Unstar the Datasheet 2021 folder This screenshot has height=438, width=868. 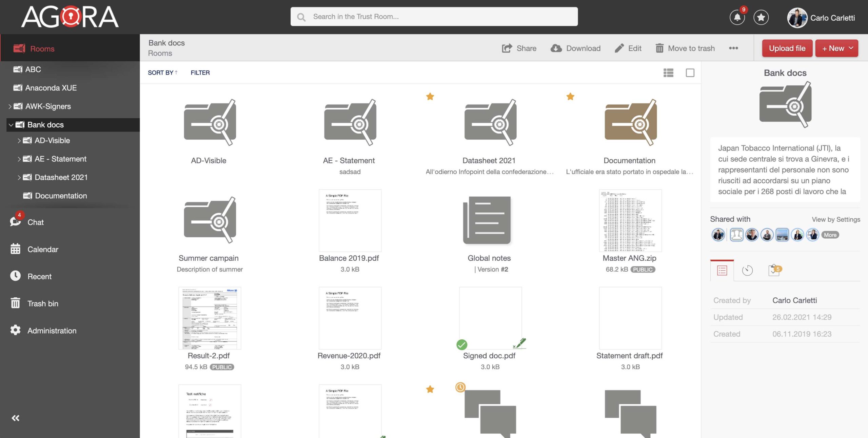tap(430, 96)
